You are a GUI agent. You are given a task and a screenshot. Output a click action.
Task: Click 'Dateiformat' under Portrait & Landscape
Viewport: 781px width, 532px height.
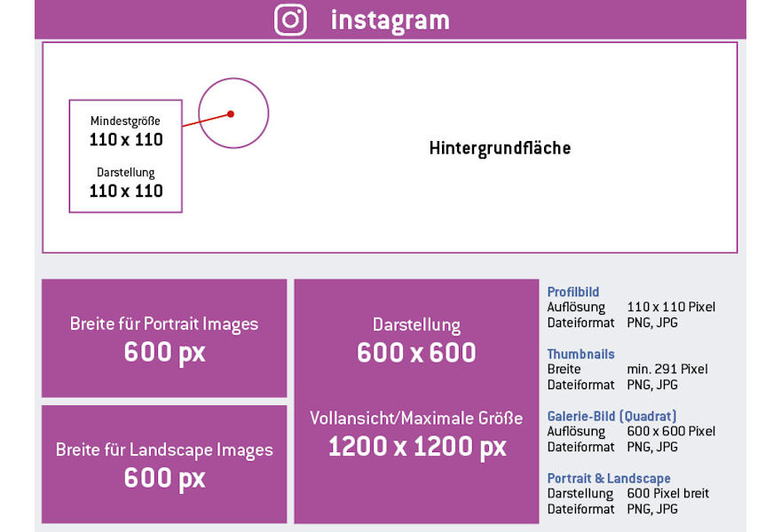pyautogui.click(x=580, y=509)
